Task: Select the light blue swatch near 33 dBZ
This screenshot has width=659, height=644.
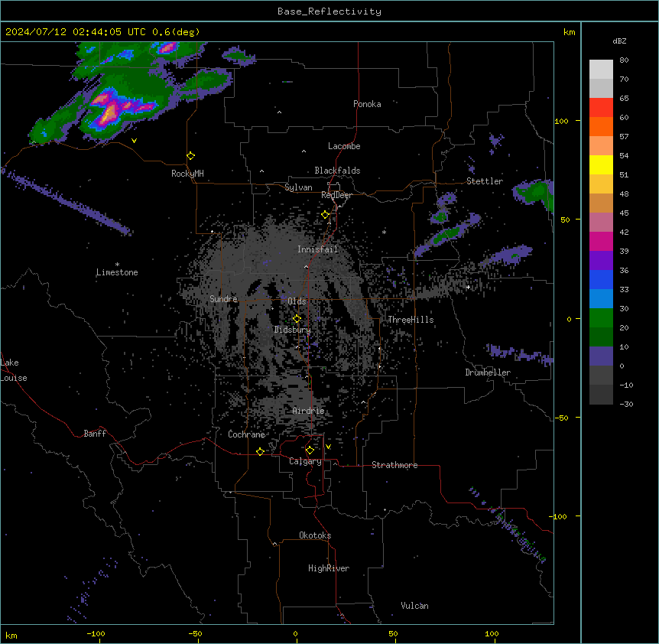Action: (601, 299)
